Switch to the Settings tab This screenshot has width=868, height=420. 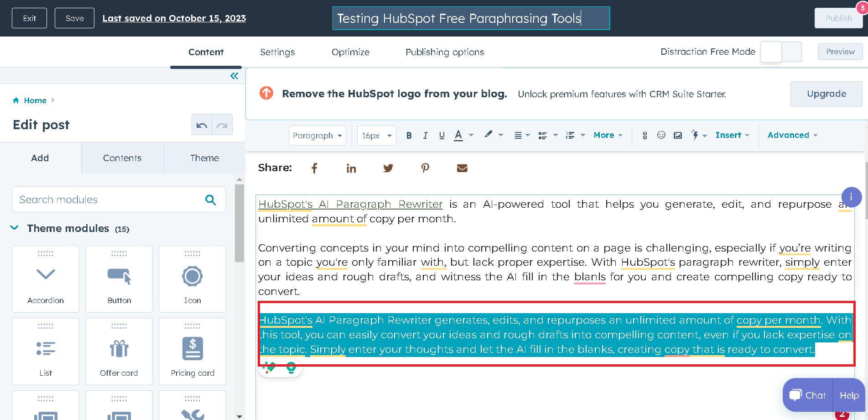point(277,52)
